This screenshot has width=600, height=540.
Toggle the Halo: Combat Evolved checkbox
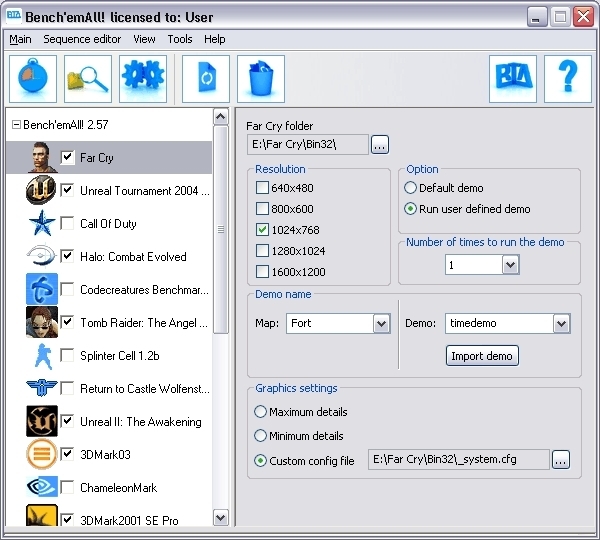coord(67,256)
